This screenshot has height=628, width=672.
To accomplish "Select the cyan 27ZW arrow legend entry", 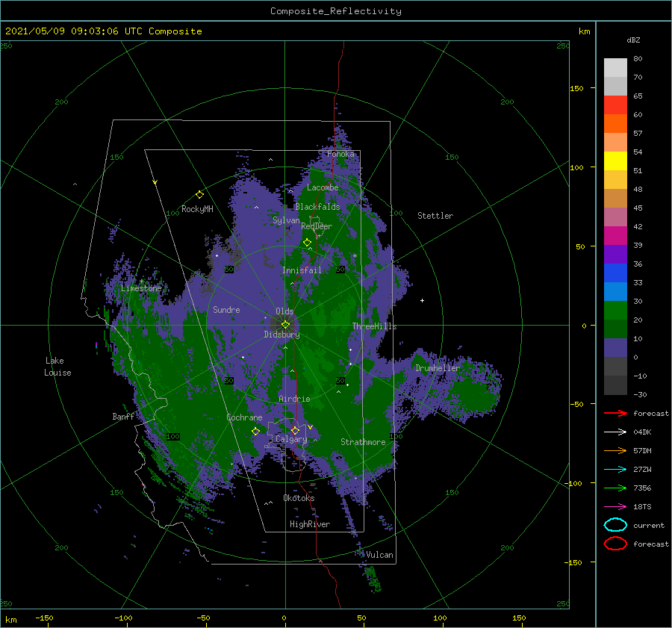I will (615, 470).
